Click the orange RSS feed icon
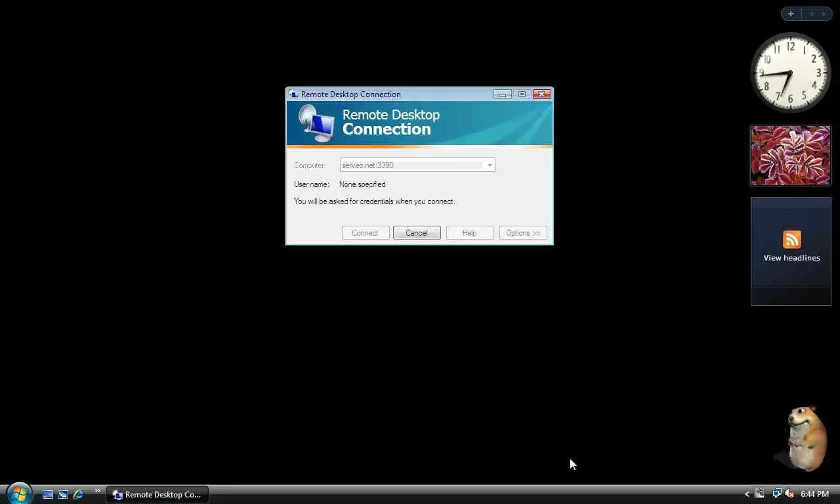Image resolution: width=840 pixels, height=504 pixels. [792, 240]
